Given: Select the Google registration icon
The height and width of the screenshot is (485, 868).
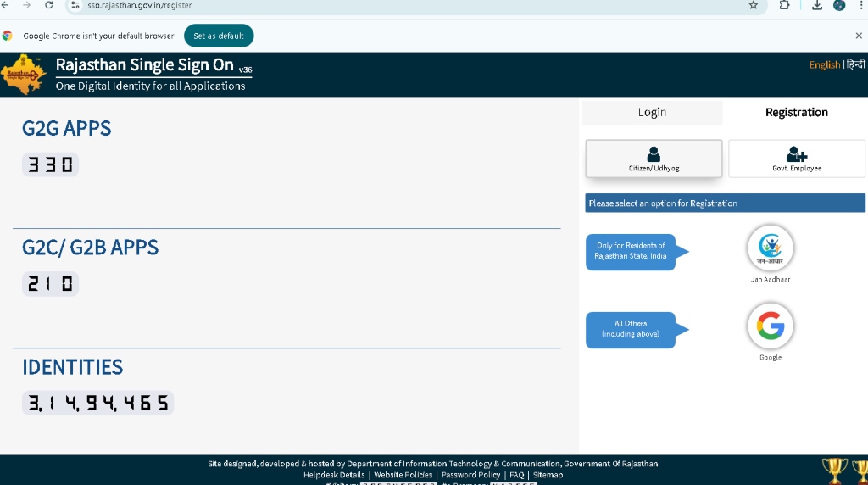Looking at the screenshot, I should (x=770, y=326).
